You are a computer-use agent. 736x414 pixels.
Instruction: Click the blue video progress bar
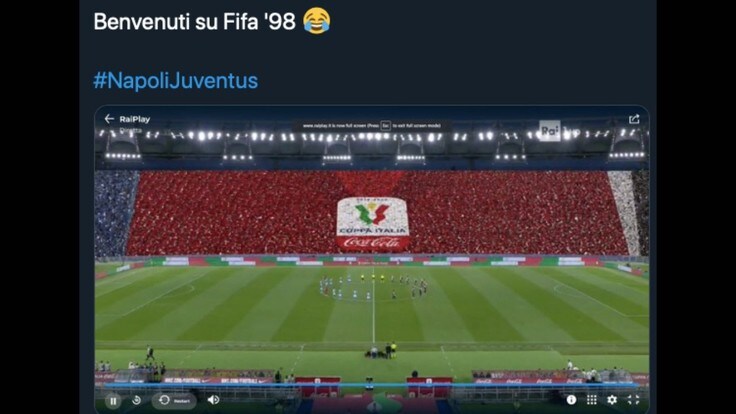point(371,384)
